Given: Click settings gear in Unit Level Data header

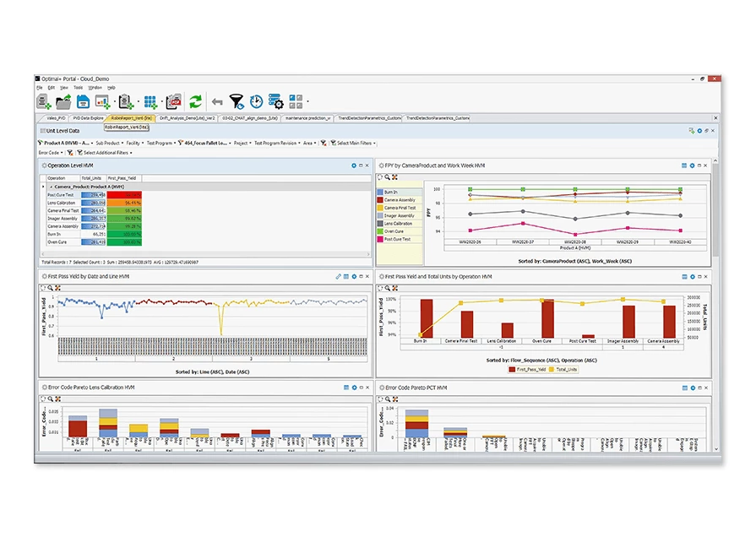Looking at the screenshot, I should [699, 131].
